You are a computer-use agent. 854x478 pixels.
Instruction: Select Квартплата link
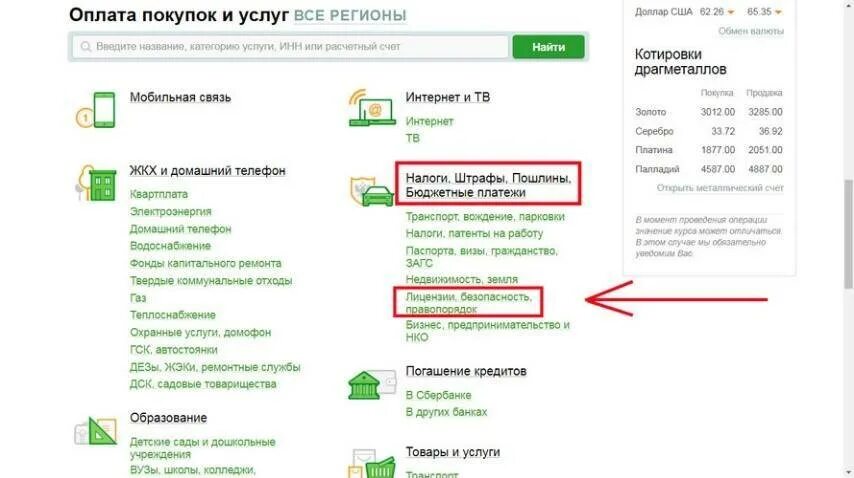[x=158, y=194]
